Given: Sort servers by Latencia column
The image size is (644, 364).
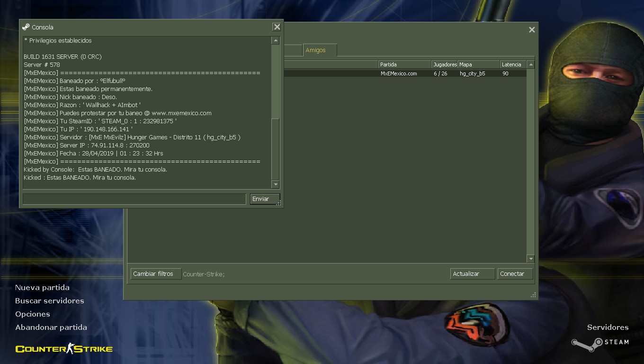Looking at the screenshot, I should coord(513,64).
